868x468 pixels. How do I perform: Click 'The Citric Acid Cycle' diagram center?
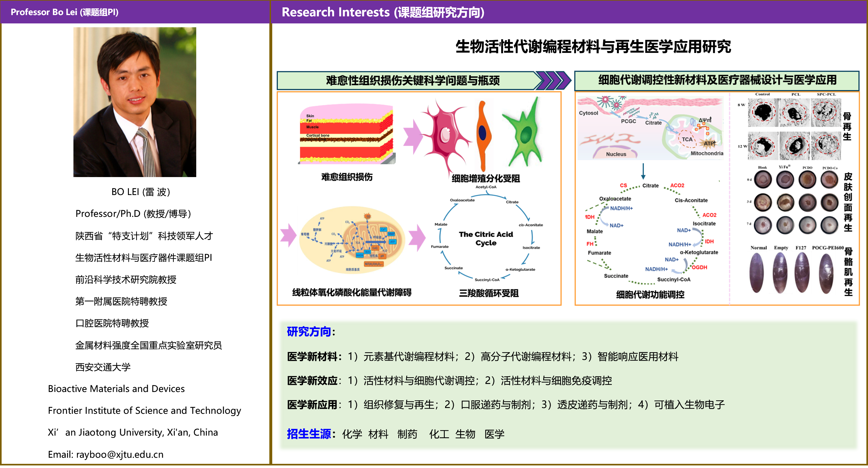486,238
